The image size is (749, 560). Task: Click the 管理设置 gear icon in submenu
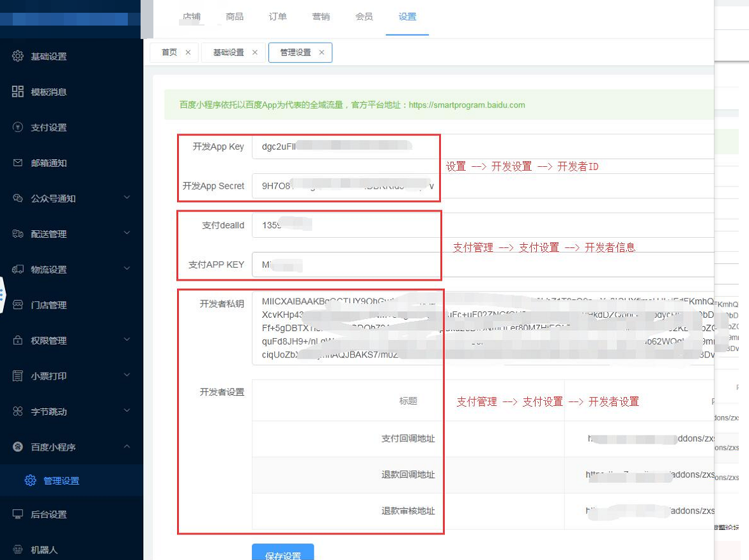[x=30, y=480]
